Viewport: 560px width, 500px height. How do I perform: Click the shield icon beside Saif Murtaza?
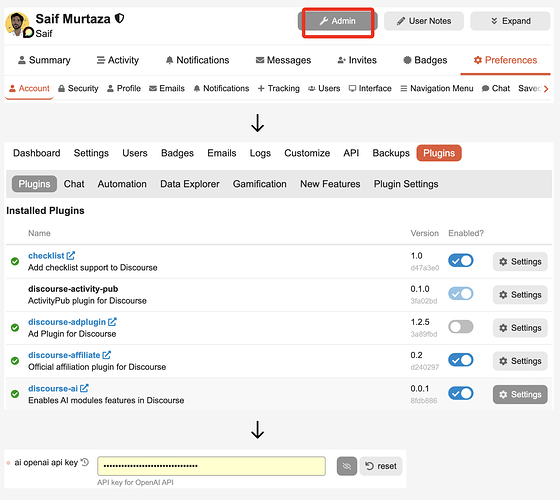pos(119,18)
